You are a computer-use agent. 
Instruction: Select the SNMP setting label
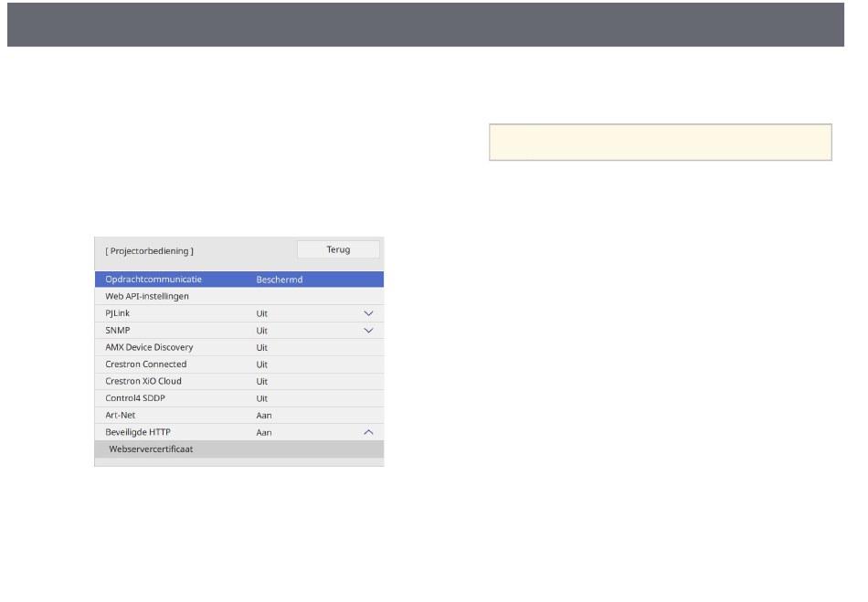117,330
